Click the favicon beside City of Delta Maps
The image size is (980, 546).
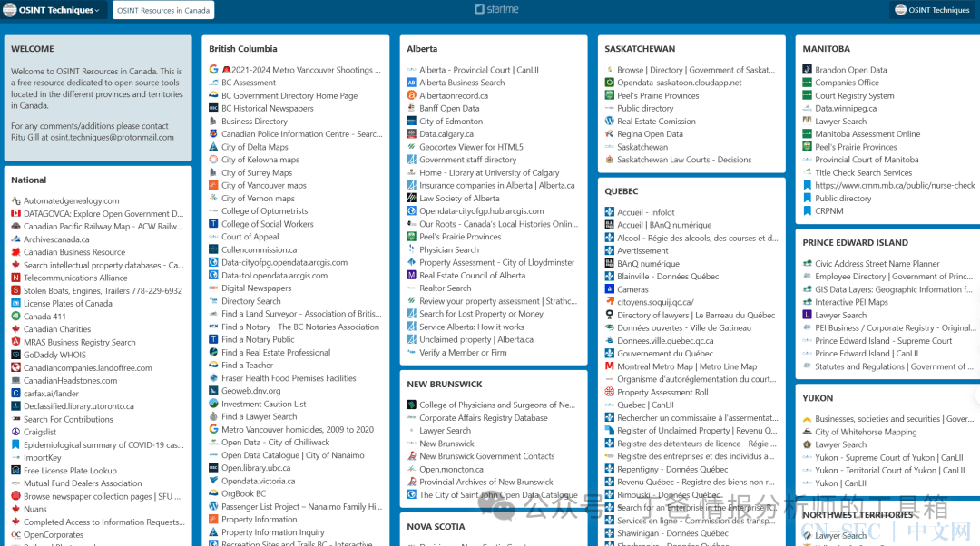coord(214,147)
